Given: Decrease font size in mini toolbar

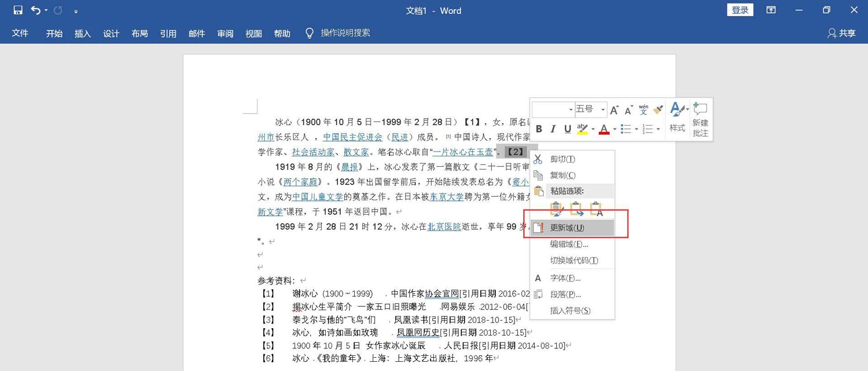Looking at the screenshot, I should coord(628,109).
